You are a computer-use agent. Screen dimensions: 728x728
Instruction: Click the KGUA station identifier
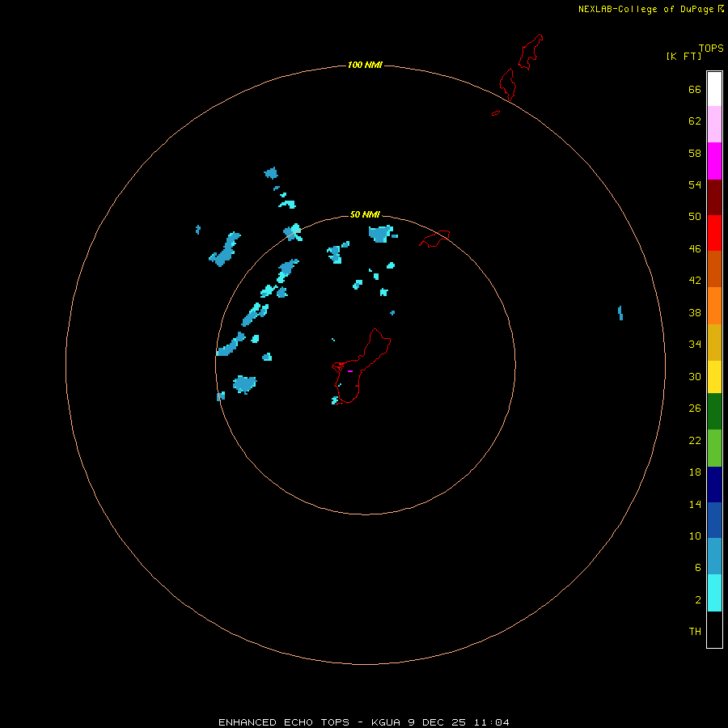tap(386, 722)
